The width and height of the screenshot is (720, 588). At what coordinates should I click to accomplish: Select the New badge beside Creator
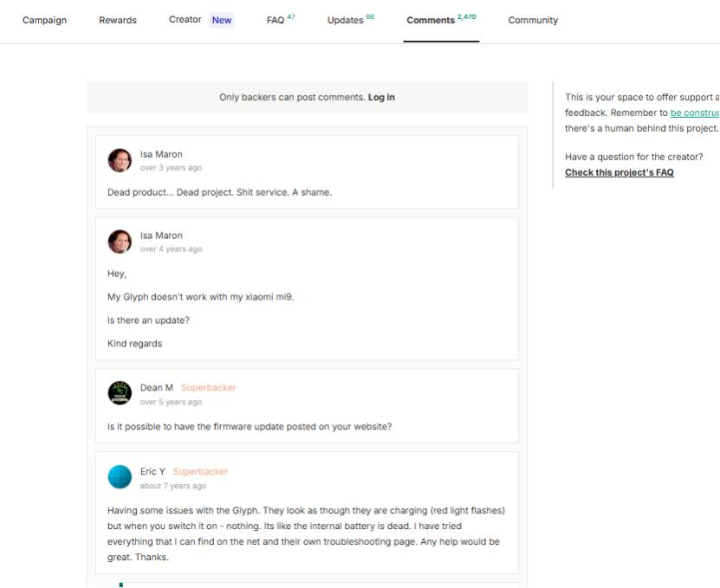tap(222, 20)
